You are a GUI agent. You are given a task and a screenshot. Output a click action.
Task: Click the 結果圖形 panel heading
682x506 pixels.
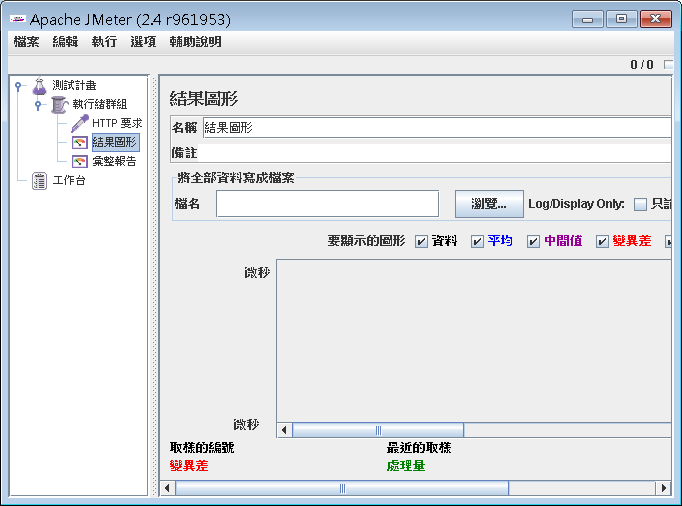click(x=204, y=99)
